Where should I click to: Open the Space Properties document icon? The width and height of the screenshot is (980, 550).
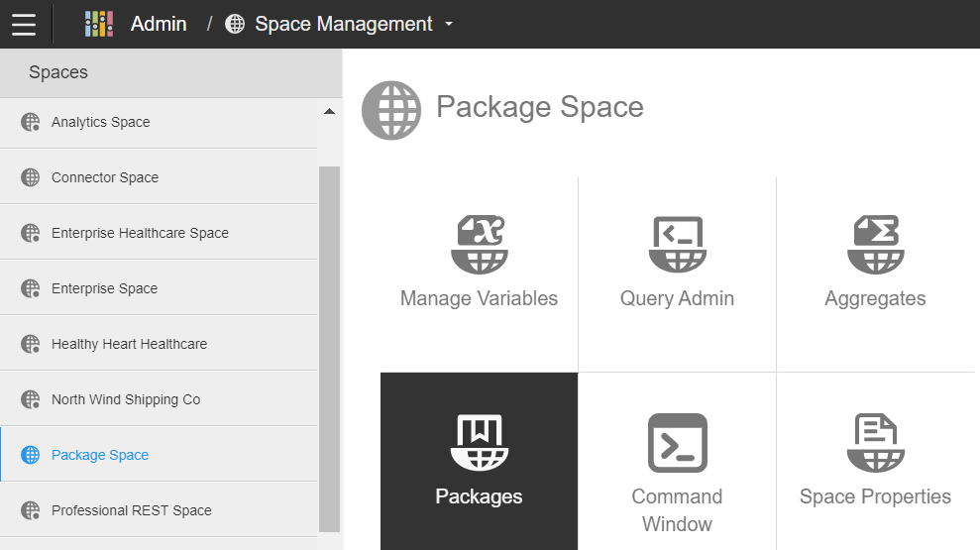[876, 443]
